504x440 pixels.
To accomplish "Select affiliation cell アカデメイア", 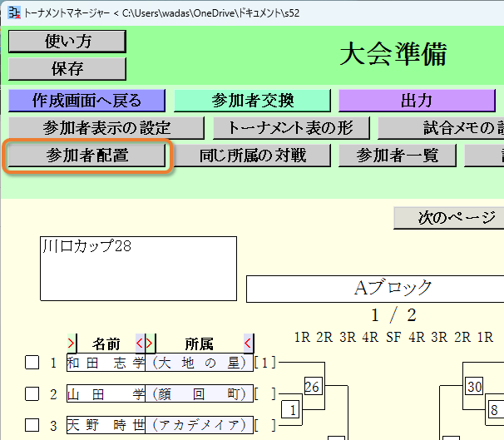I will [200, 425].
